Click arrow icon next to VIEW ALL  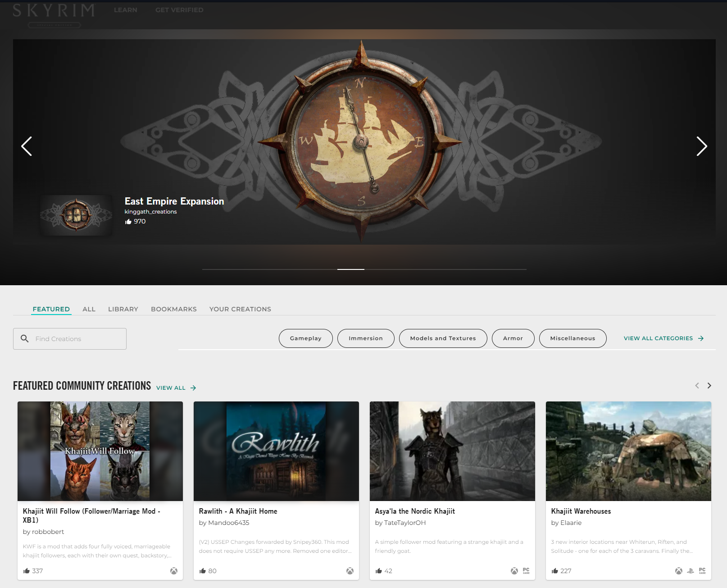click(x=193, y=387)
